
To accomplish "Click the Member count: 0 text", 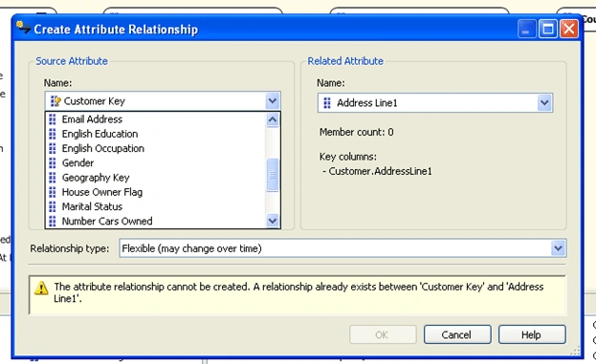I will pos(356,132).
